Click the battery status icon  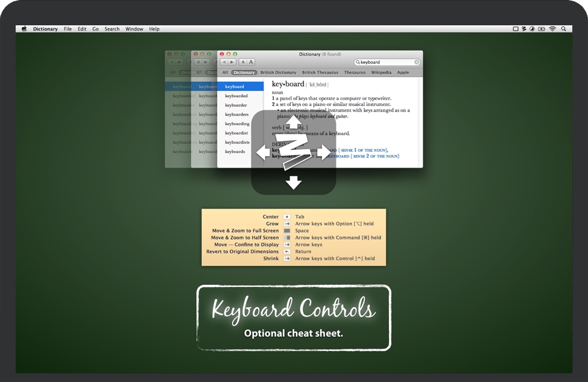pos(542,29)
